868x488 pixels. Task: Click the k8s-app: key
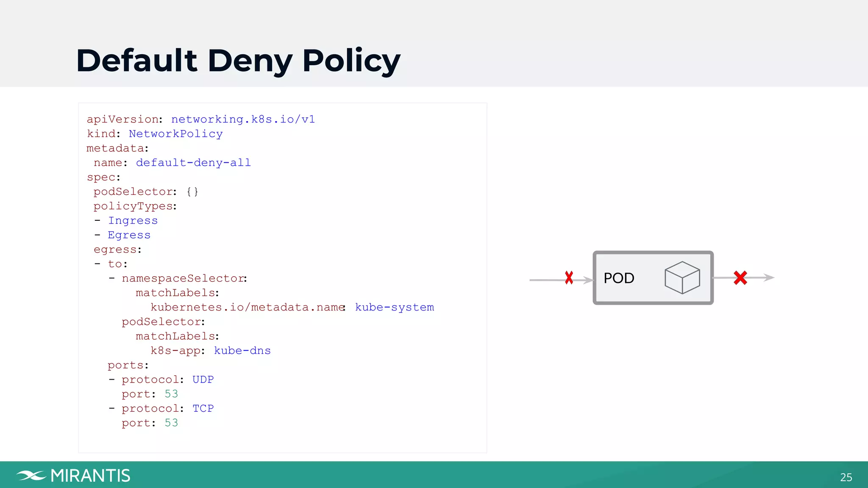click(x=178, y=351)
